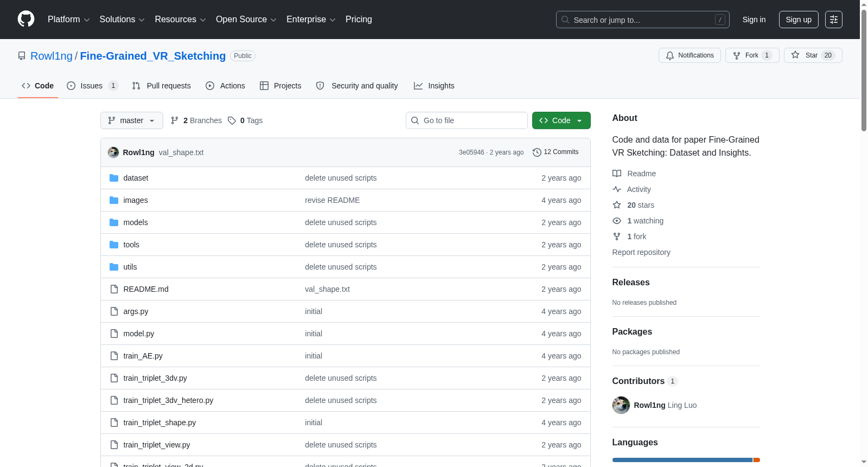868x467 pixels.
Task: Click the star icon beside 20 stars
Action: [x=617, y=205]
